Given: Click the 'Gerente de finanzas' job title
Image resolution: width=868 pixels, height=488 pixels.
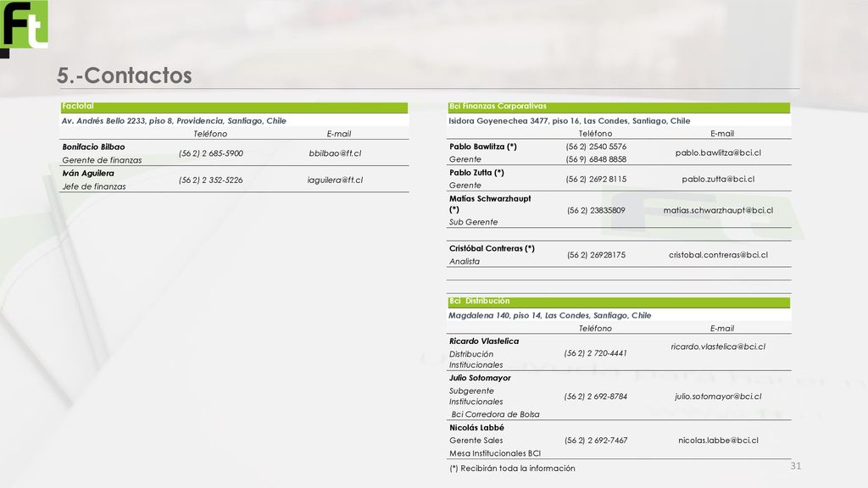Looking at the screenshot, I should 102,160.
